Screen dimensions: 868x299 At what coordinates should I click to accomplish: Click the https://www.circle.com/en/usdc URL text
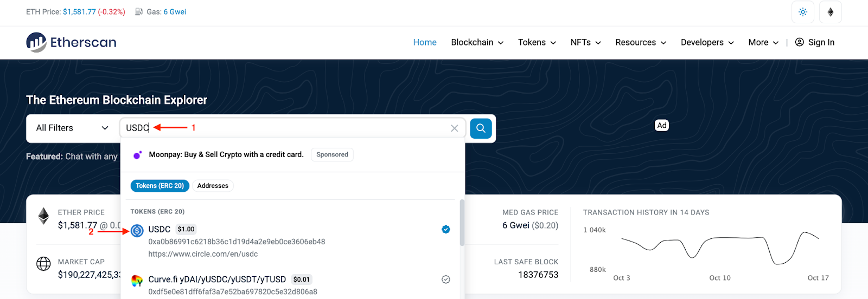point(203,254)
